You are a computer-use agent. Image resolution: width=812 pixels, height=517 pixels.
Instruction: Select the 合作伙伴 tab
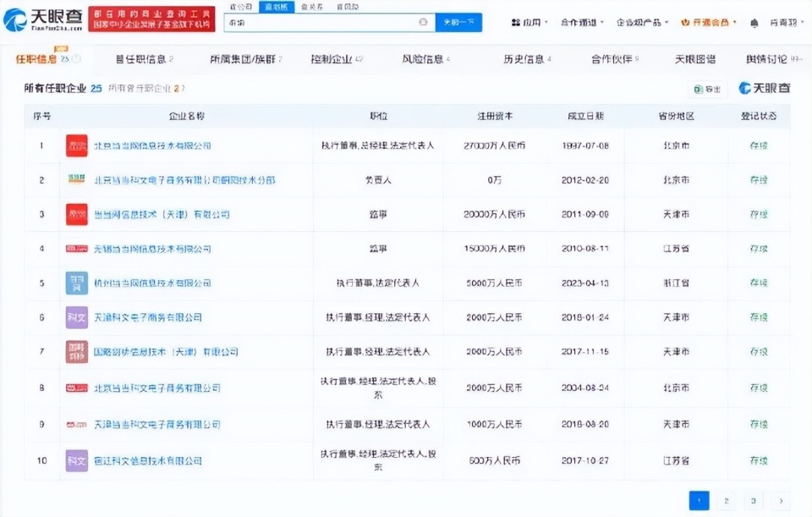coord(615,59)
